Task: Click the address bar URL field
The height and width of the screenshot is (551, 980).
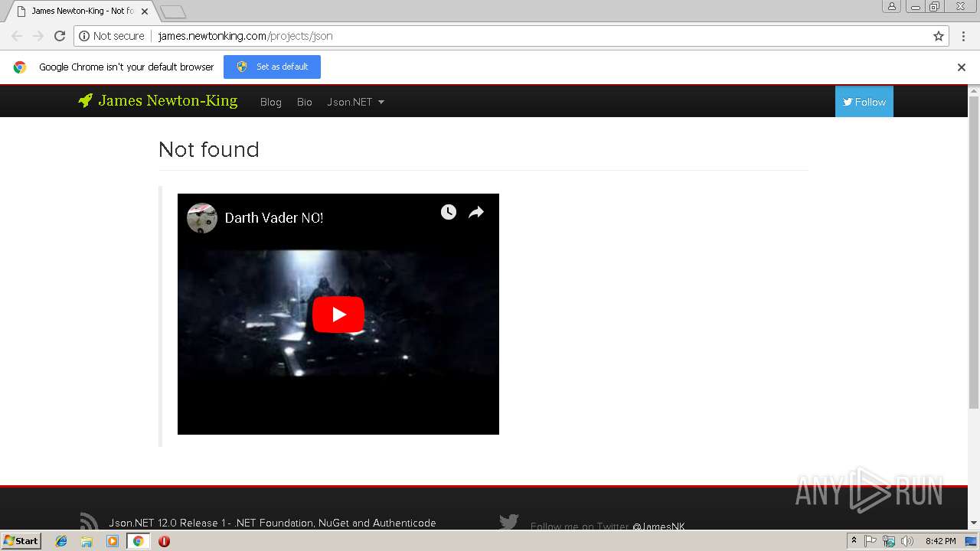Action: click(511, 36)
